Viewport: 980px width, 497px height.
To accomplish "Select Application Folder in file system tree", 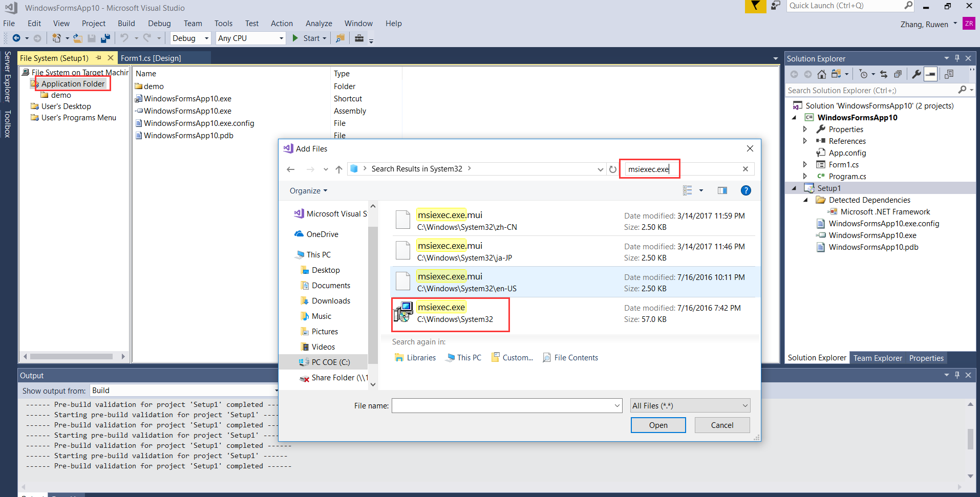I will (x=73, y=84).
